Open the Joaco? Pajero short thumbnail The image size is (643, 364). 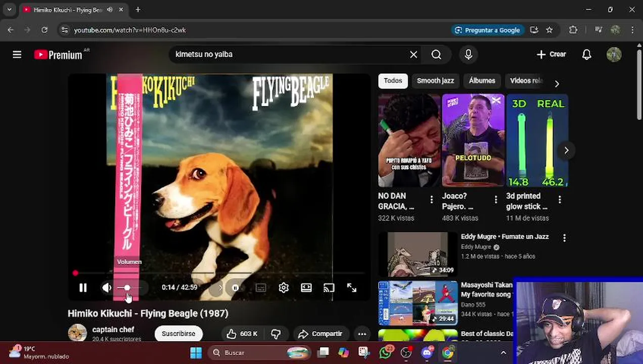tap(473, 140)
